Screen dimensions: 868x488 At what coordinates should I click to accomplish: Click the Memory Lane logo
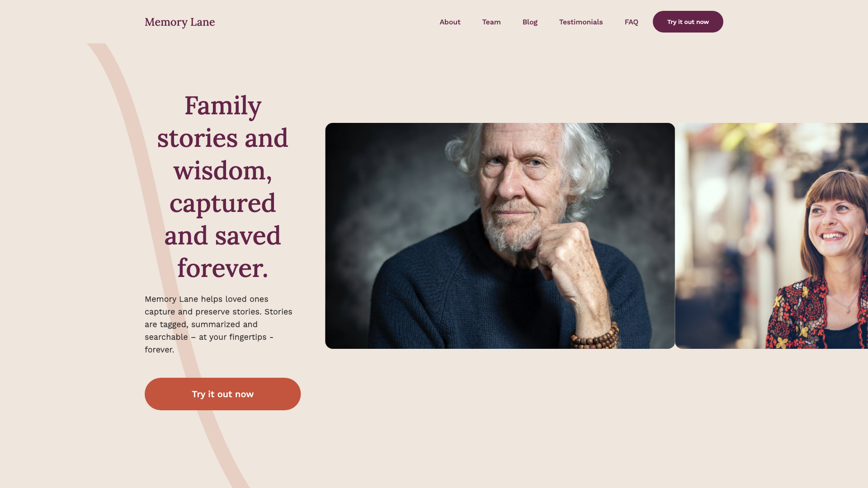coord(179,22)
